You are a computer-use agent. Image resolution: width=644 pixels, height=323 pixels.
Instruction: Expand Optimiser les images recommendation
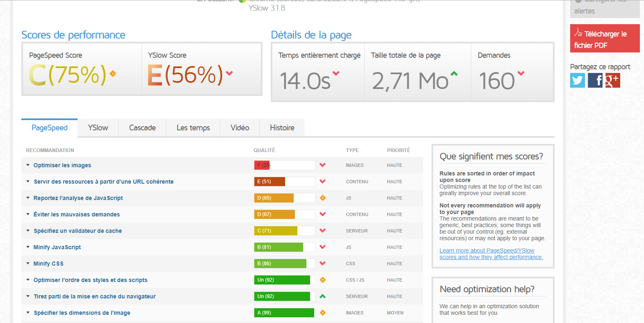pyautogui.click(x=28, y=165)
